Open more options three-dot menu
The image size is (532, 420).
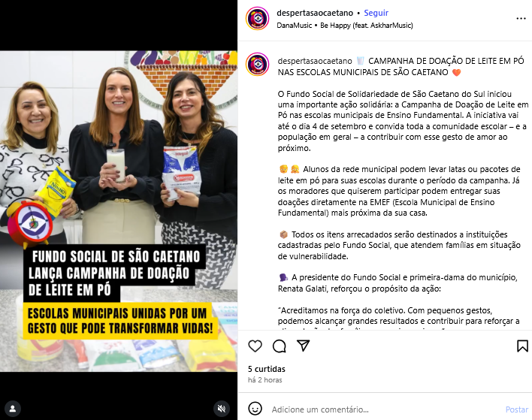click(x=521, y=18)
